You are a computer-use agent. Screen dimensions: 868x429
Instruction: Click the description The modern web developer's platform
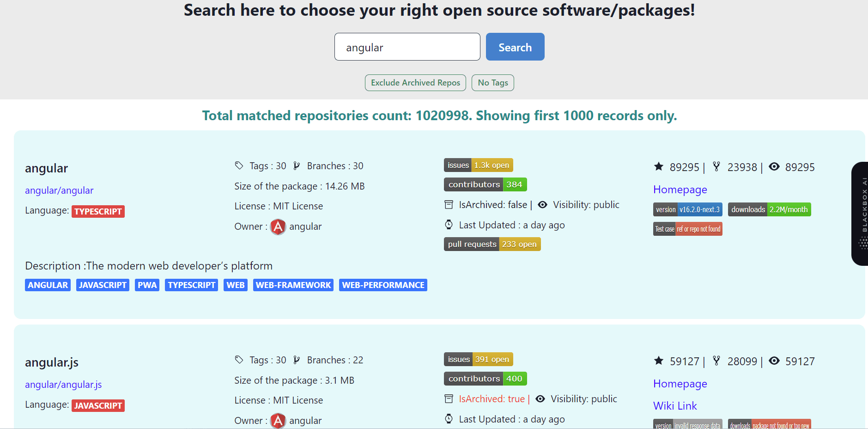coord(149,266)
